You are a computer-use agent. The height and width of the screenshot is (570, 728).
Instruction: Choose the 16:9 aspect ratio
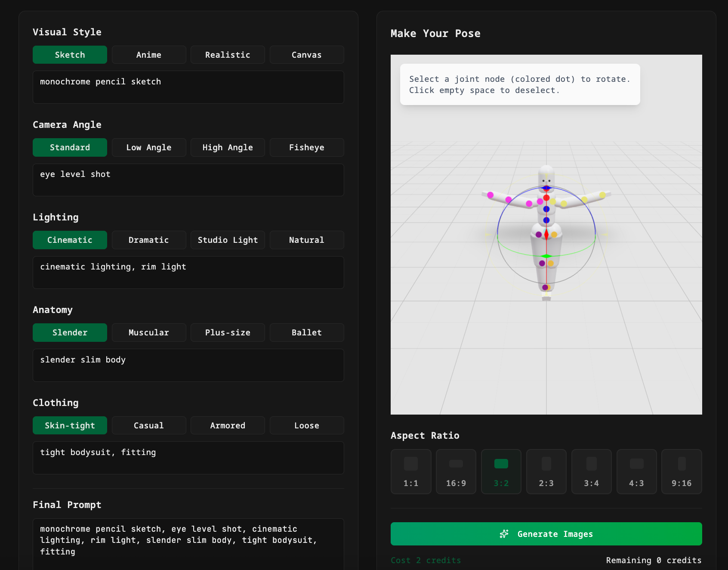click(x=456, y=471)
